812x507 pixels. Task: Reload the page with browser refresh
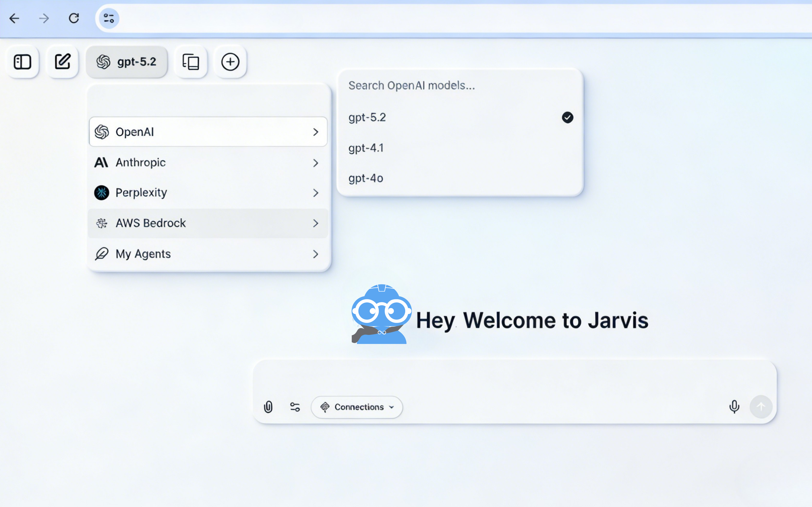74,18
